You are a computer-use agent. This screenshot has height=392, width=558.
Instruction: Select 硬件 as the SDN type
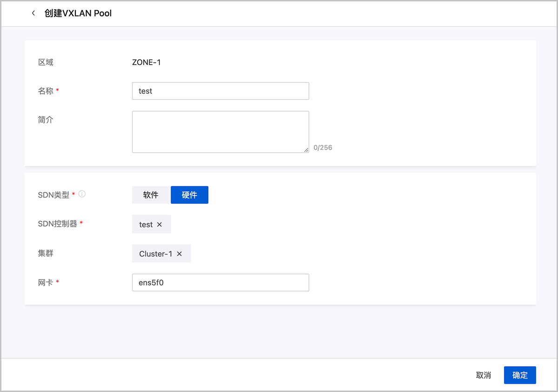(x=189, y=195)
